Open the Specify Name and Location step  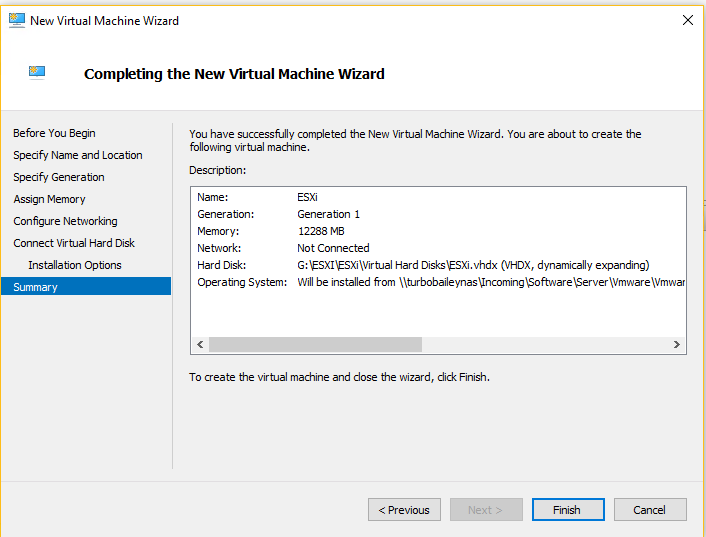click(77, 155)
